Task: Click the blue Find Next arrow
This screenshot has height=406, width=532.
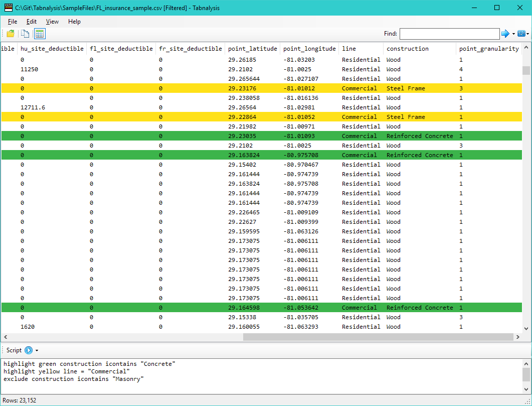Action: click(505, 34)
